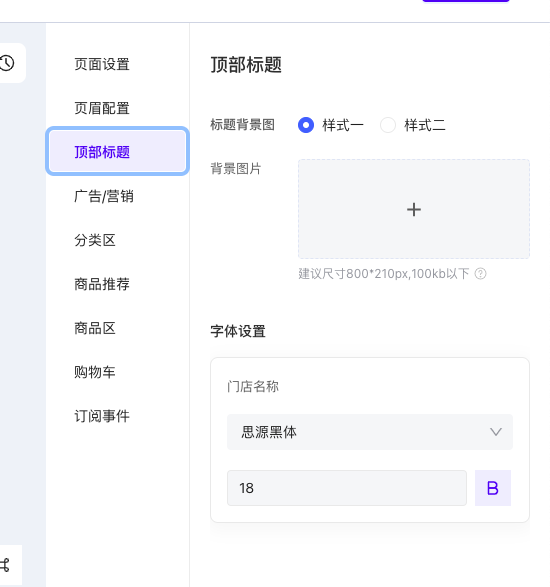The height and width of the screenshot is (587, 550).
Task: Open the history clock icon
Action: (x=7, y=63)
